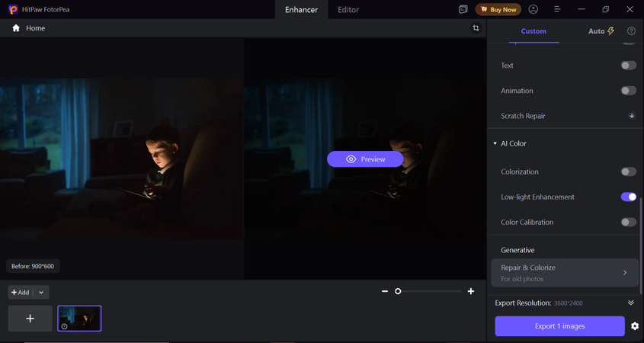The image size is (644, 343).
Task: Click the 3600*2400 resolution value
Action: coord(568,303)
